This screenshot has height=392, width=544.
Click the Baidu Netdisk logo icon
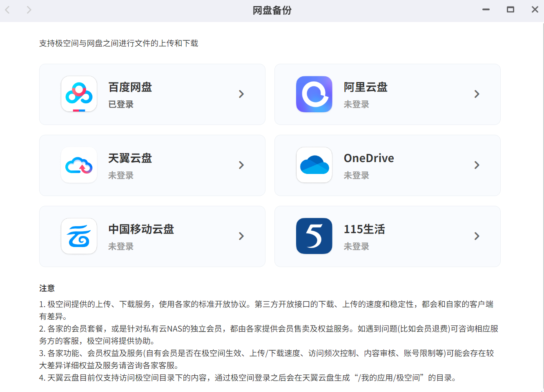coord(79,94)
